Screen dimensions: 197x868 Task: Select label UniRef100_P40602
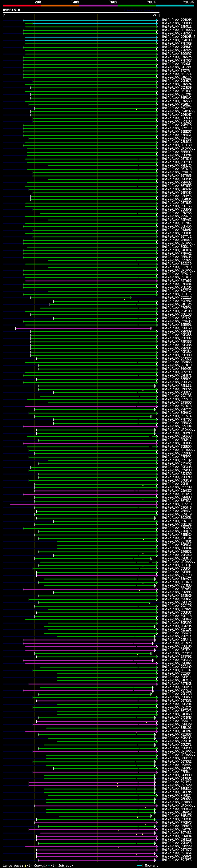(x=177, y=189)
